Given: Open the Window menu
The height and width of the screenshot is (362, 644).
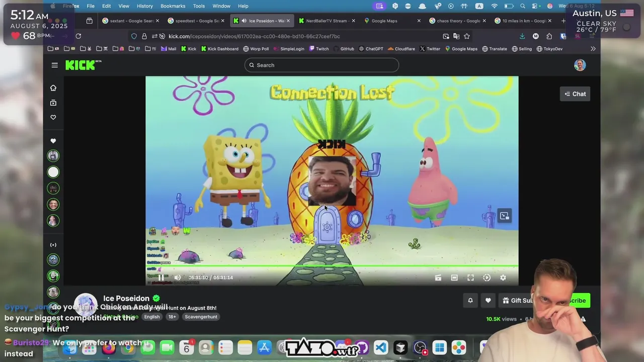Looking at the screenshot, I should click(221, 6).
